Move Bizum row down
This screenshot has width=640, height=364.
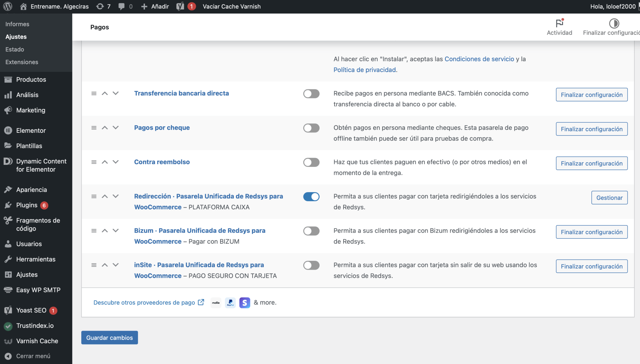point(116,231)
